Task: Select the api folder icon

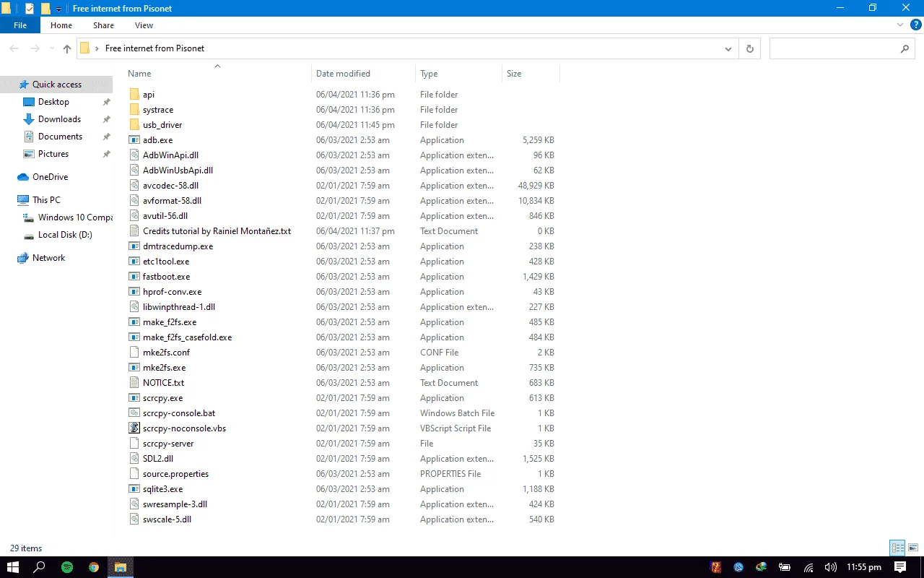Action: click(134, 95)
